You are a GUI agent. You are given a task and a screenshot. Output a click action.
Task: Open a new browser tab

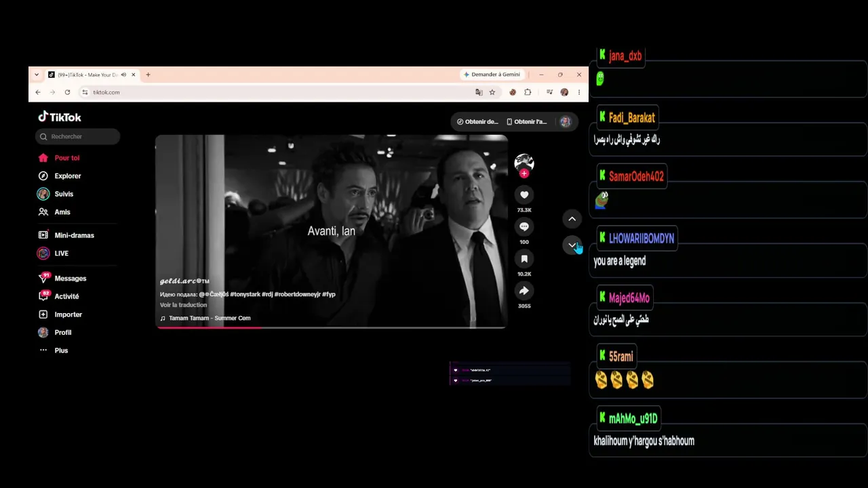148,75
